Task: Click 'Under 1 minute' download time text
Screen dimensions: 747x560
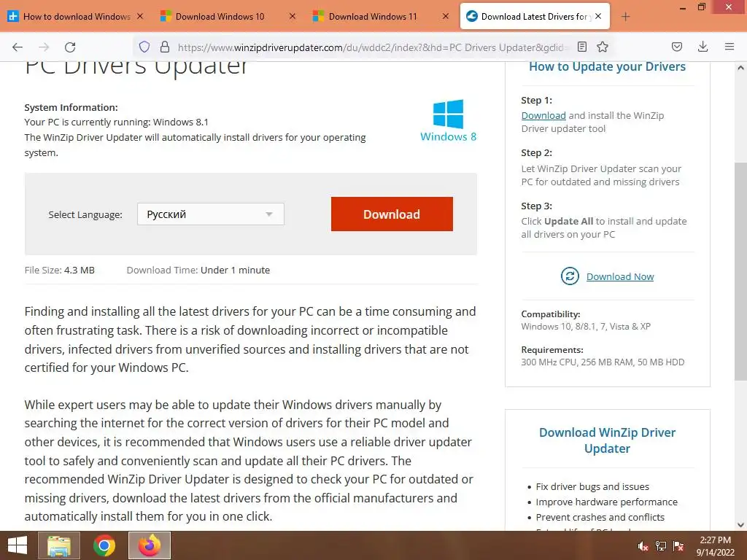Action: coord(235,271)
